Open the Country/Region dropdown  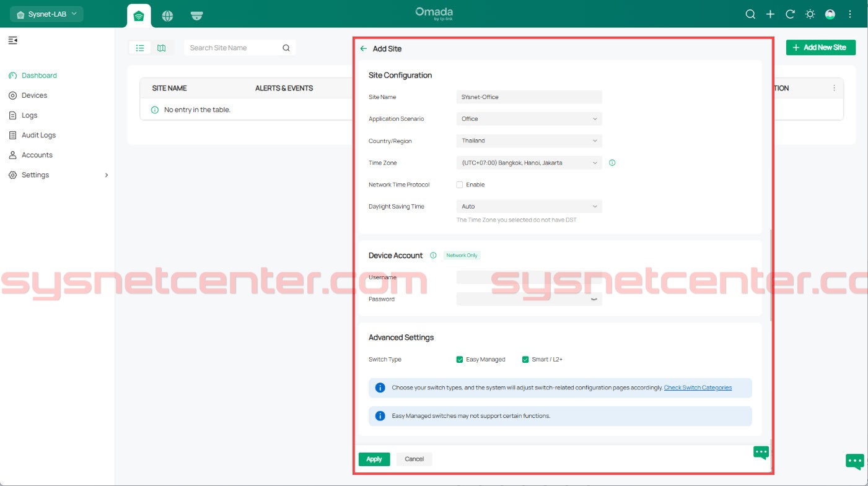click(528, 141)
